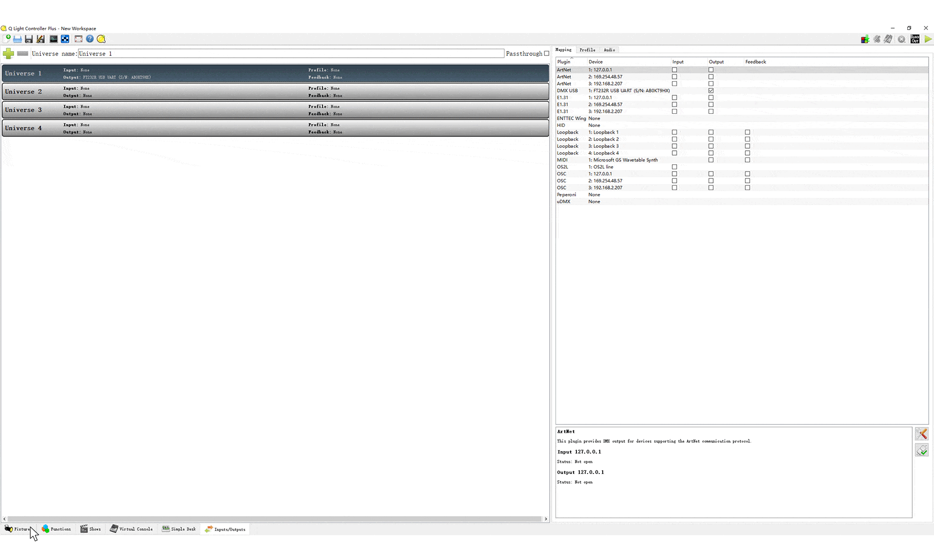Click the Universe name input field
Image resolution: width=934 pixels, height=560 pixels.
click(x=291, y=53)
